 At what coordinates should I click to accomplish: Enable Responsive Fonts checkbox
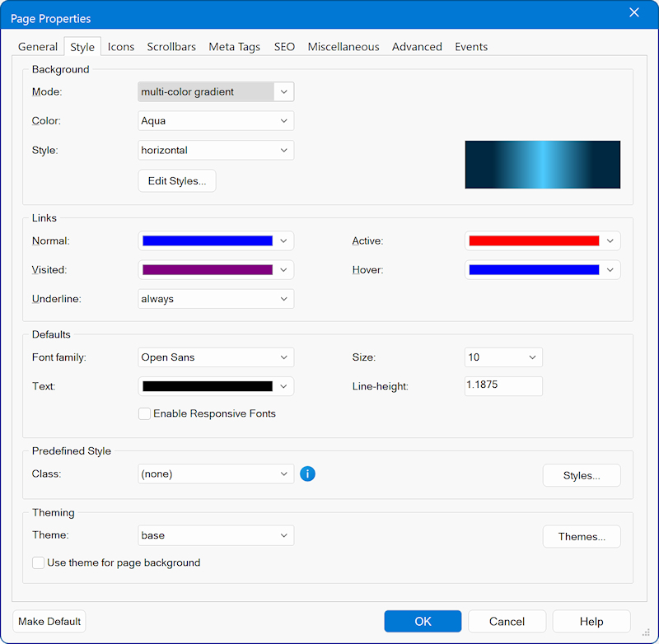click(x=145, y=413)
